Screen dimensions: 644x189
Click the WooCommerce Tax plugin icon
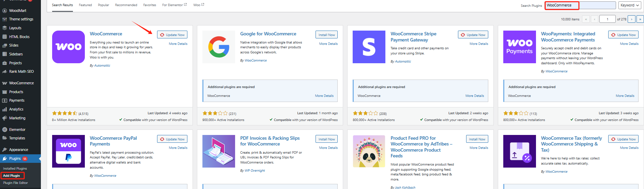pos(519,151)
